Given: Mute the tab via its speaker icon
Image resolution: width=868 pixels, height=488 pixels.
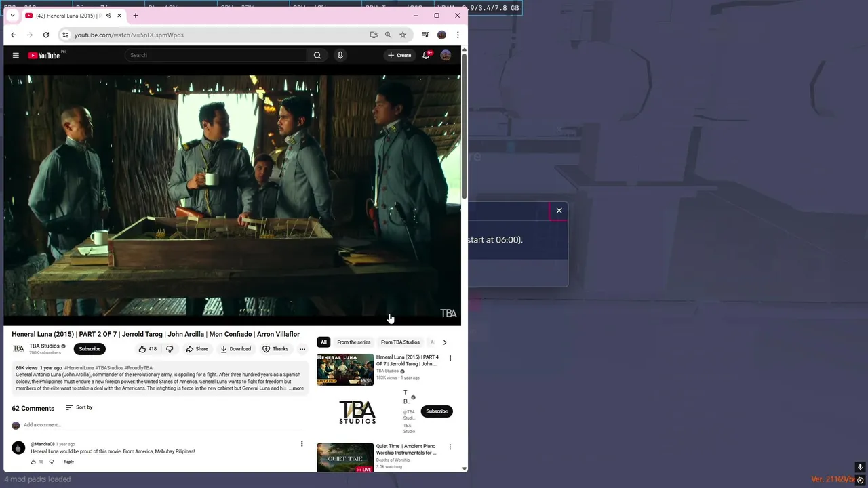Looking at the screenshot, I should click(x=108, y=16).
